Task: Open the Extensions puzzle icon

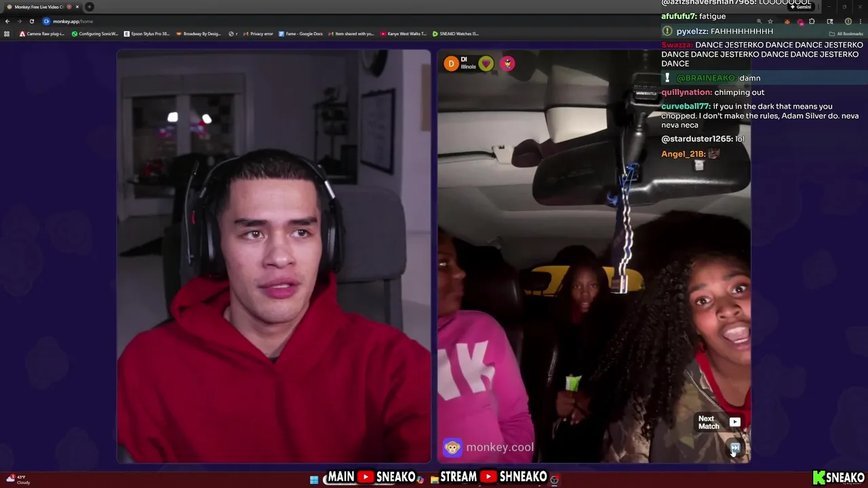Action: (812, 21)
